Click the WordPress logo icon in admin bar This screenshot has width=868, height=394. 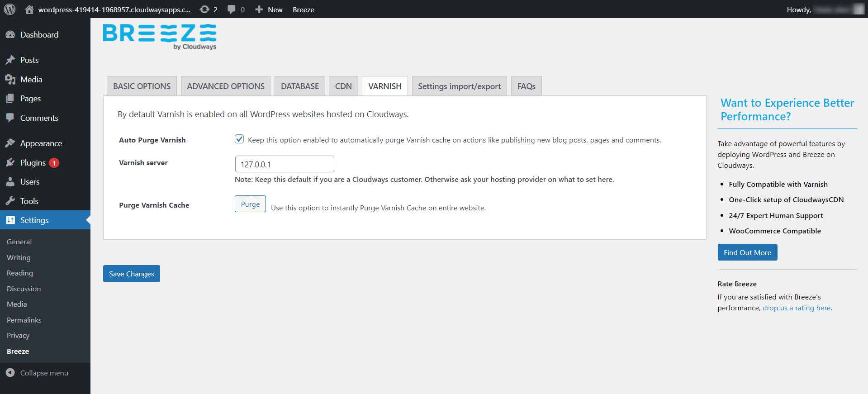(9, 9)
